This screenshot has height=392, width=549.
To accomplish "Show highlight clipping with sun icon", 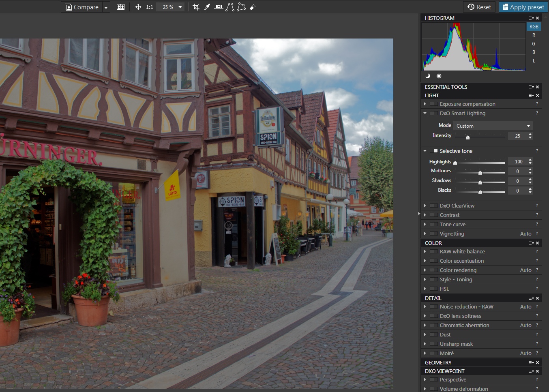I will 439,76.
